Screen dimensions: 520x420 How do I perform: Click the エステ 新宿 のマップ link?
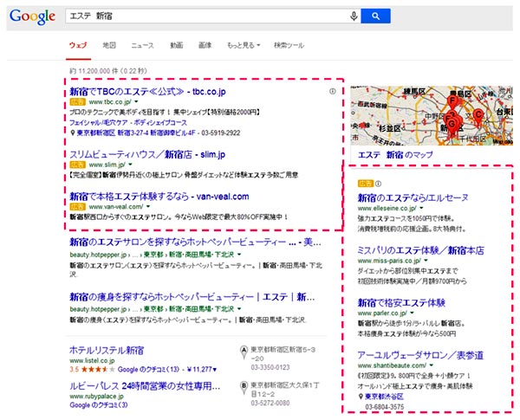[x=395, y=155]
